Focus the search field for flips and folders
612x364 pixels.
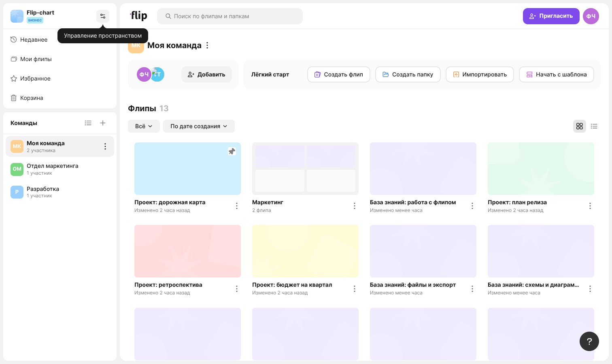point(230,16)
